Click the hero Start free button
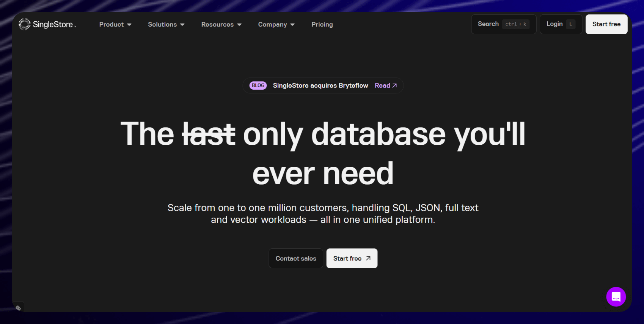Image resolution: width=644 pixels, height=324 pixels. click(352, 258)
